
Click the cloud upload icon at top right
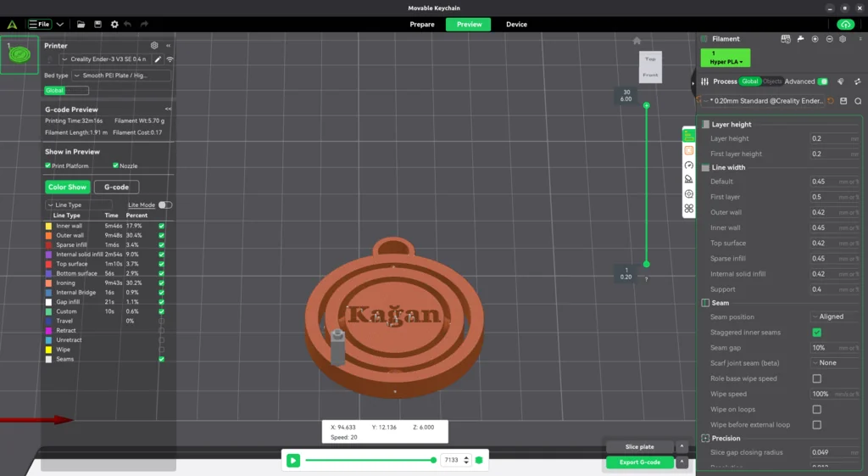coord(844,25)
